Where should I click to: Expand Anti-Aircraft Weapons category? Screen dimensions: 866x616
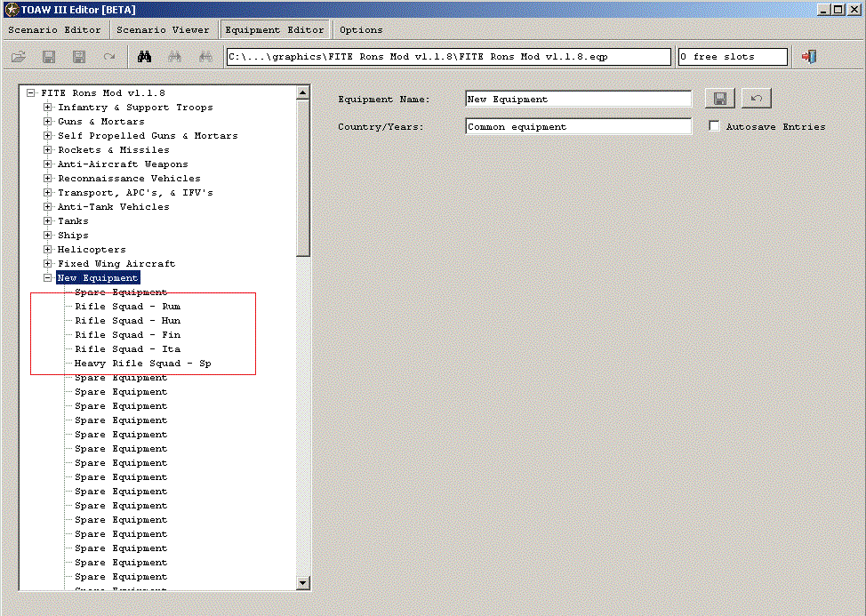pyautogui.click(x=48, y=164)
